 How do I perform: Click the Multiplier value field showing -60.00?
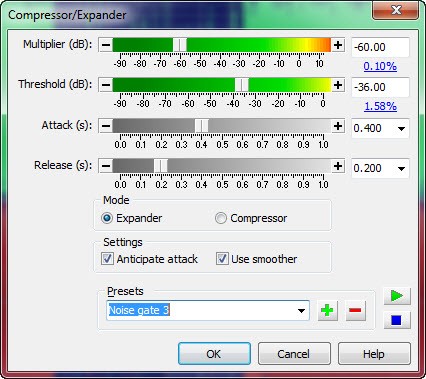[380, 47]
